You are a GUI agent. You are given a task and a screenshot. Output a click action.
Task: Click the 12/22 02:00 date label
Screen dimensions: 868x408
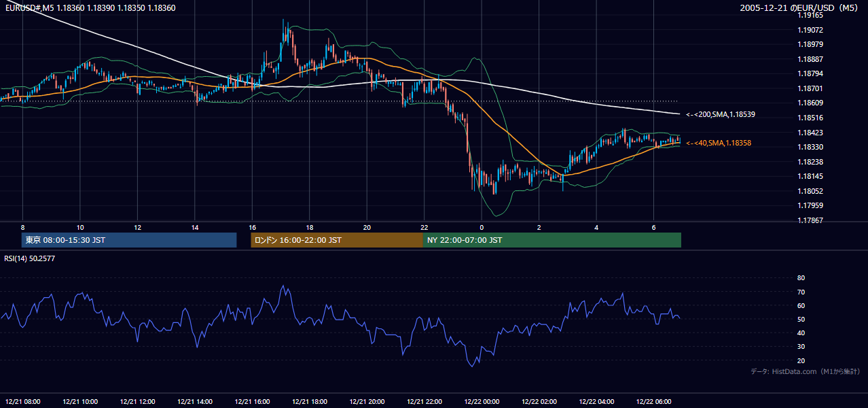point(539,401)
